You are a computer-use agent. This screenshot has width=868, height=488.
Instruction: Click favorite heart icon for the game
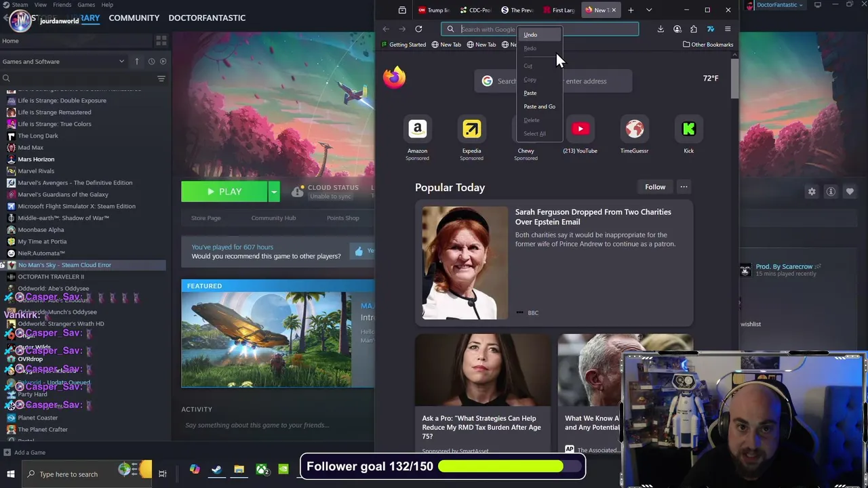[850, 192]
